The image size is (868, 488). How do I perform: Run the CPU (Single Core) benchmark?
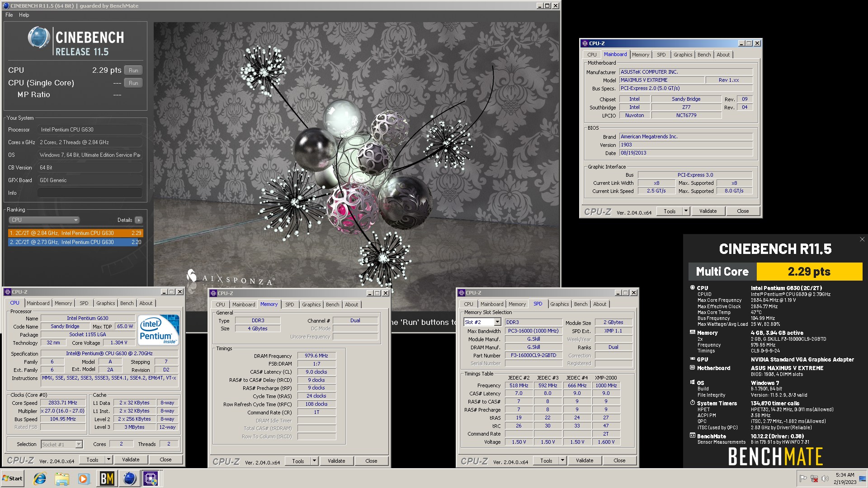pos(133,83)
